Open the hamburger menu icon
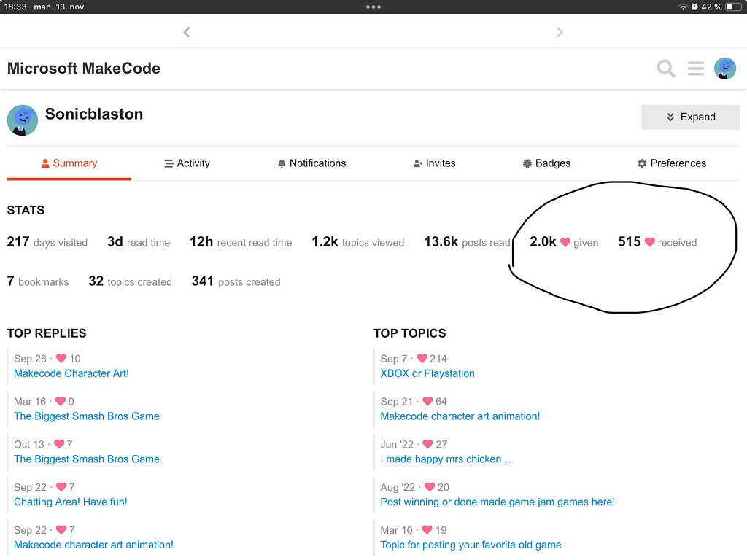Image resolution: width=747 pixels, height=560 pixels. [695, 68]
